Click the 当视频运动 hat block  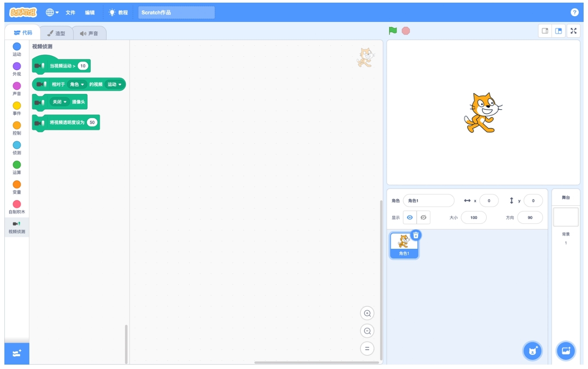coord(61,65)
